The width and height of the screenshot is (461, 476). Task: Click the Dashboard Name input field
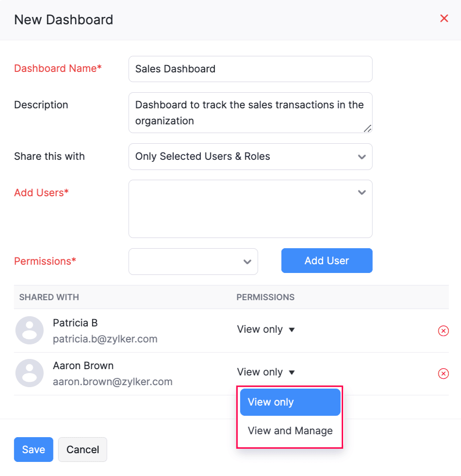pyautogui.click(x=250, y=69)
